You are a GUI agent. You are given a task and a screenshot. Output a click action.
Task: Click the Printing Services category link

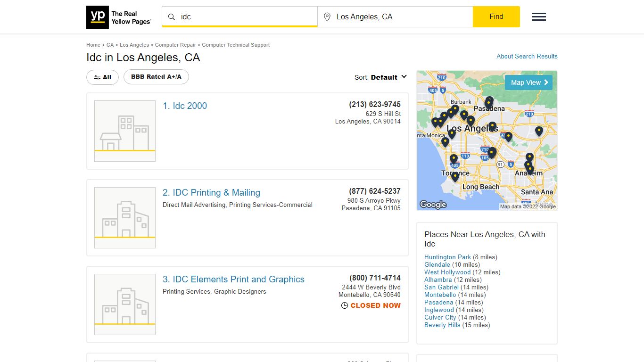click(187, 292)
